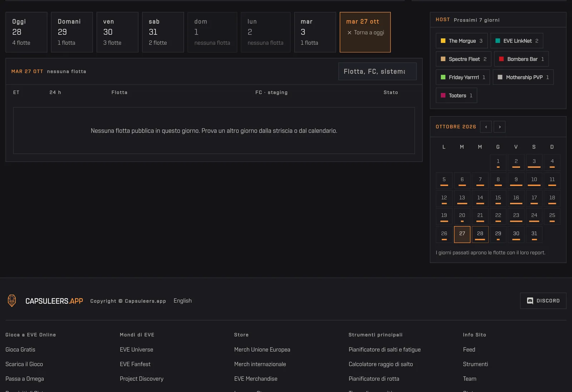Select the sab 31 day tab

coord(163,32)
